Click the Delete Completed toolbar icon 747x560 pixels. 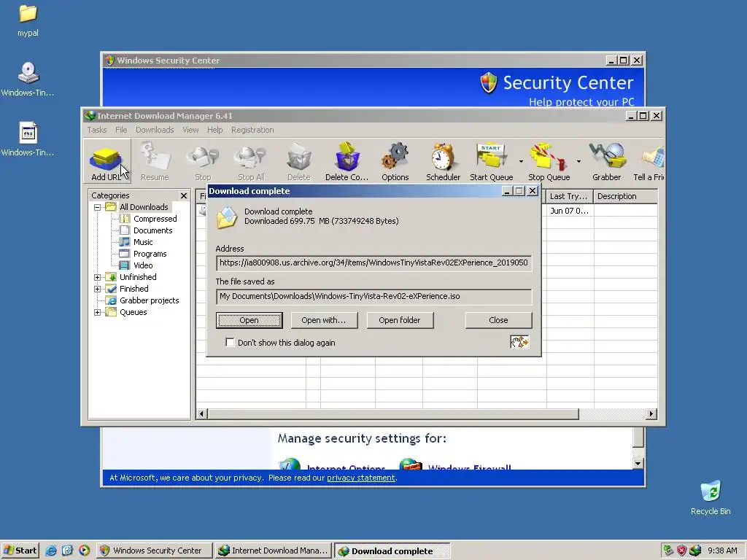click(347, 161)
